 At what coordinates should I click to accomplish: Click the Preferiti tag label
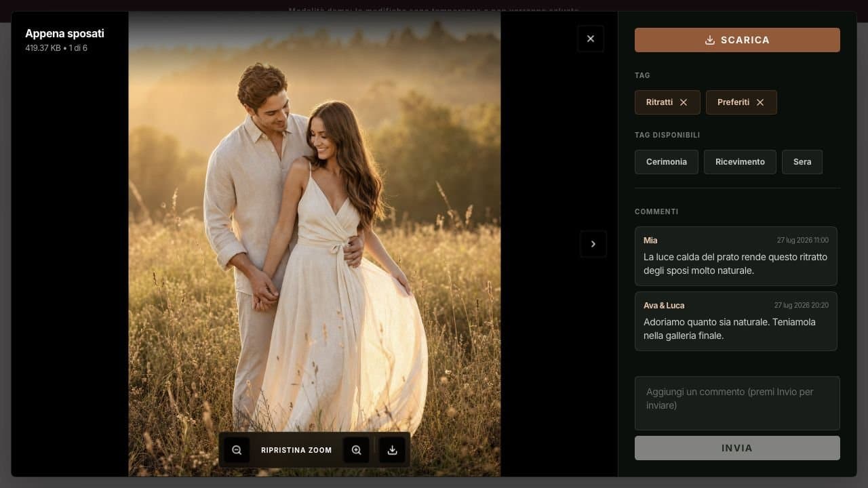(733, 102)
